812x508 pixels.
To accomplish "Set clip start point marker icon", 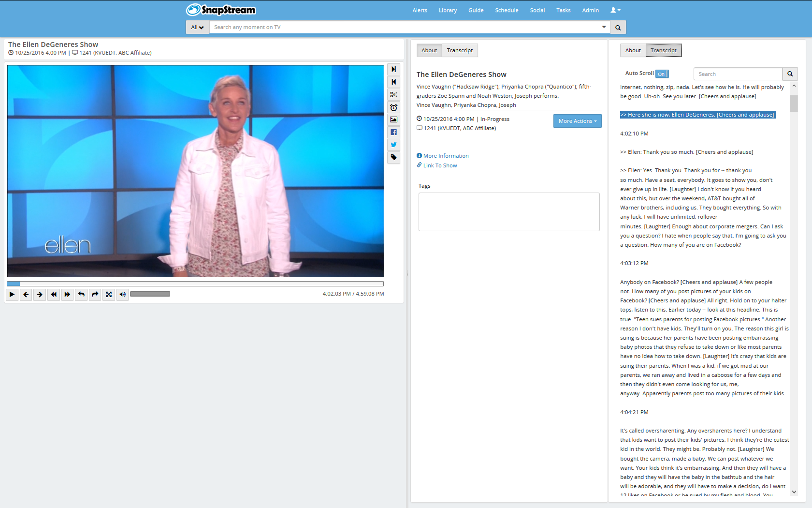I will 394,82.
